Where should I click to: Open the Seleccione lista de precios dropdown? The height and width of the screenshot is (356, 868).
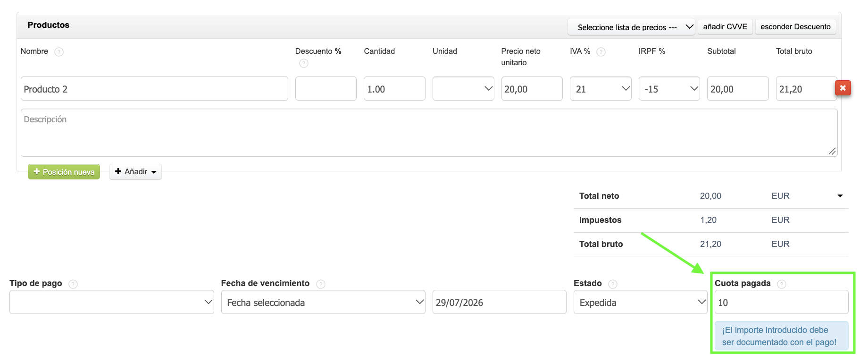click(x=632, y=27)
